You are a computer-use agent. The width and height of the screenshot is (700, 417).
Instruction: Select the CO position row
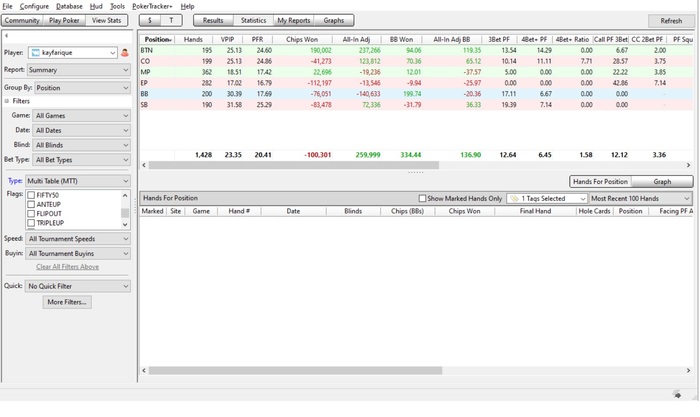pyautogui.click(x=417, y=61)
